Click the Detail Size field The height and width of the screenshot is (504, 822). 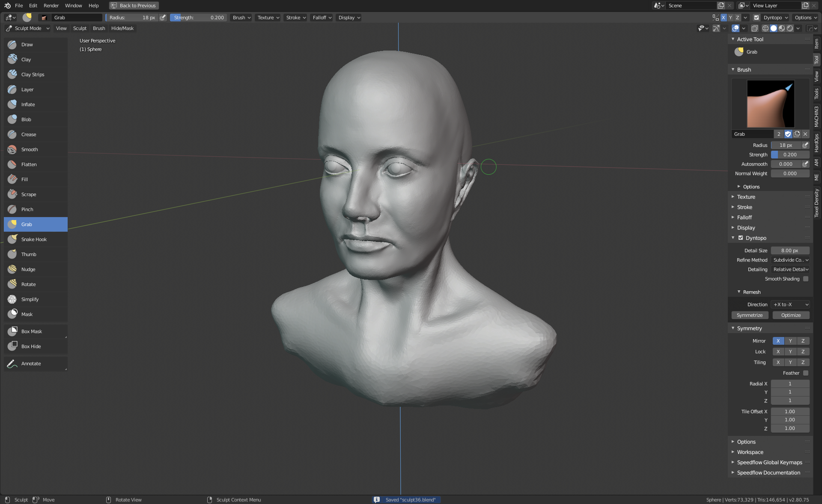(x=790, y=251)
